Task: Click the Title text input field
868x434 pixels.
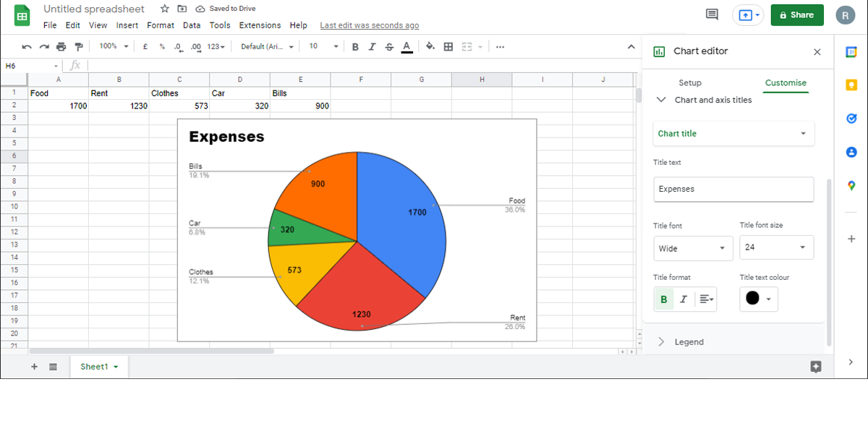Action: point(733,190)
